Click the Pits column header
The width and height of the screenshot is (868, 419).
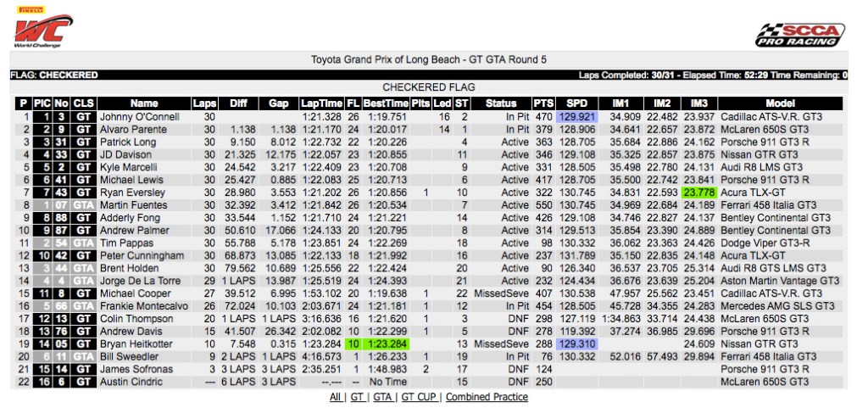pyautogui.click(x=420, y=103)
